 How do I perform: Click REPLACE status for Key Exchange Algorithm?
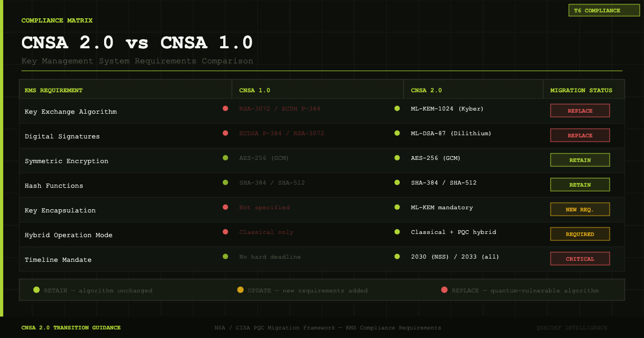pyautogui.click(x=580, y=111)
